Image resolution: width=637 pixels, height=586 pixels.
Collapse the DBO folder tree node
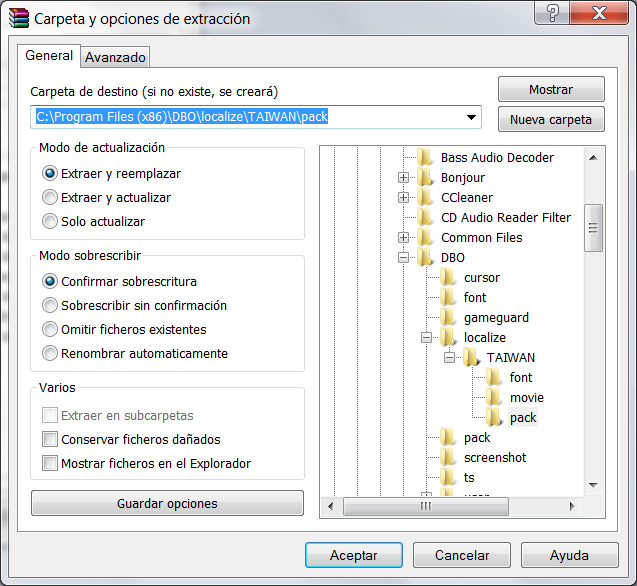(x=403, y=258)
